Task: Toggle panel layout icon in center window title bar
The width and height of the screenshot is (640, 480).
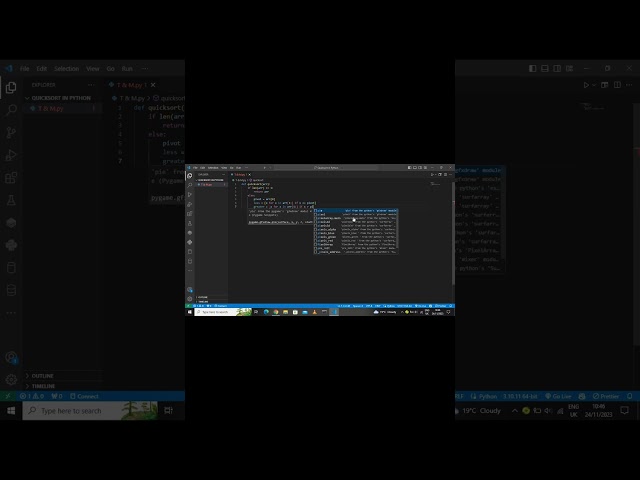Action: tap(415, 168)
